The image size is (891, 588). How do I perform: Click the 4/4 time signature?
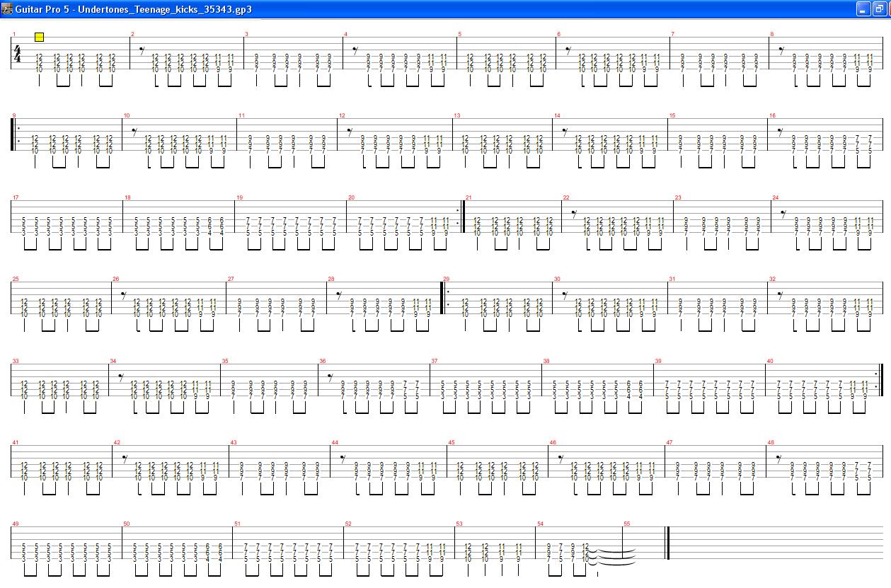tap(18, 54)
